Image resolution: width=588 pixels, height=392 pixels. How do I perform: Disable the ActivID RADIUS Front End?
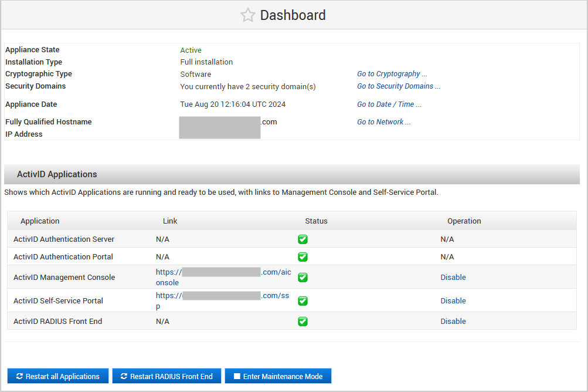point(453,322)
